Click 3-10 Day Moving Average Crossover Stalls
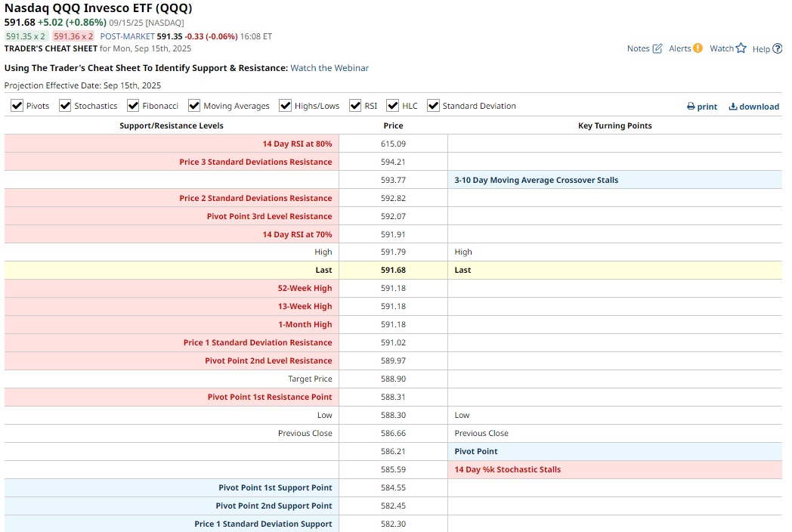This screenshot has height=532, width=792. (x=537, y=181)
